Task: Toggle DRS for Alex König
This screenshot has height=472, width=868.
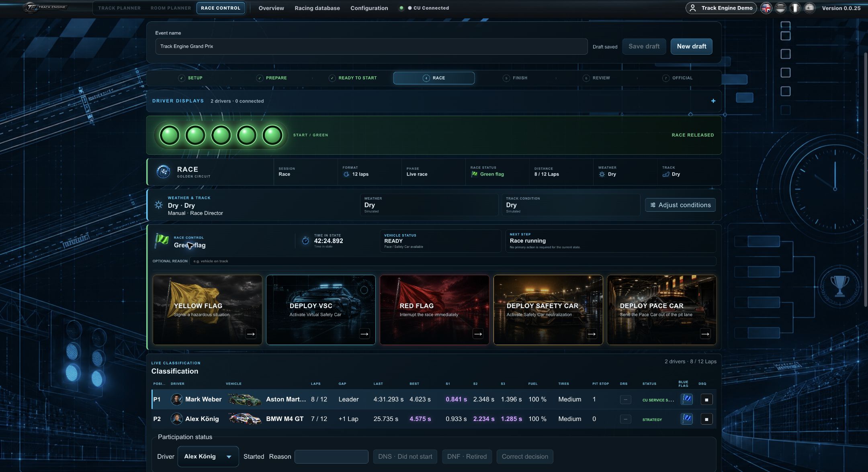Action: [x=625, y=419]
